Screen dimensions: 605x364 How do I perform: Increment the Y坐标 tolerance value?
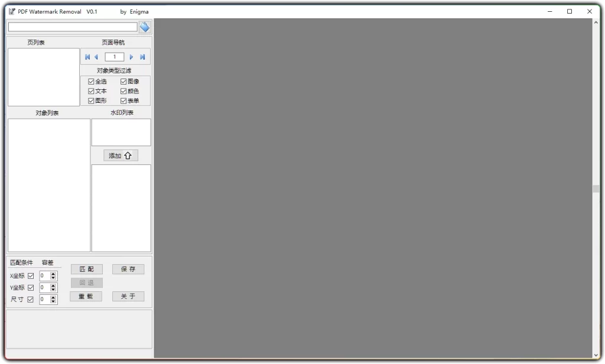pos(54,285)
